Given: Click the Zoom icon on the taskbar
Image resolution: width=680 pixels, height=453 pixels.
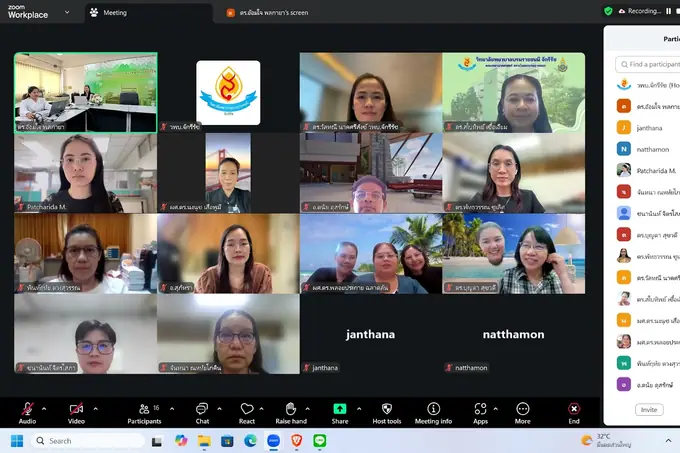Looking at the screenshot, I should pos(273,441).
